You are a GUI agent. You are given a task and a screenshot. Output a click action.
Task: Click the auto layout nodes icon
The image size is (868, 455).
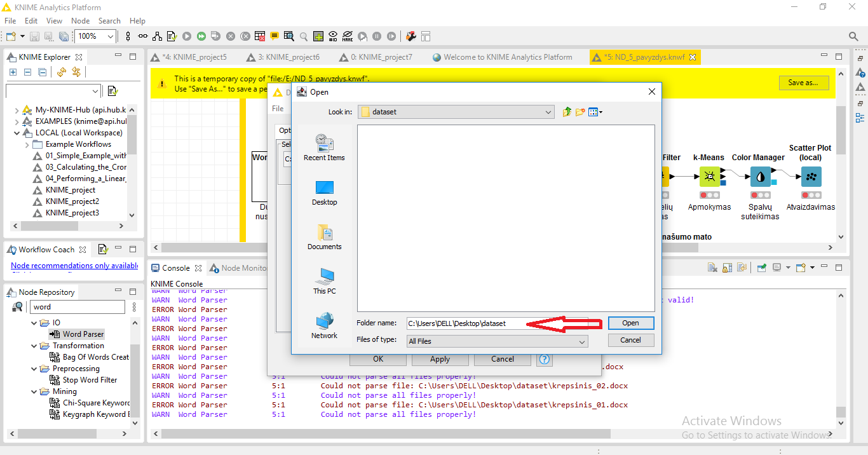157,36
